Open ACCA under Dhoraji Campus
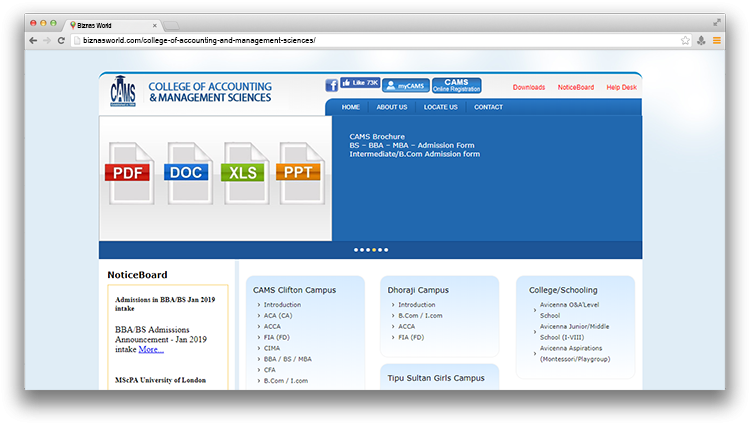This screenshot has width=750, height=425. pyautogui.click(x=407, y=327)
